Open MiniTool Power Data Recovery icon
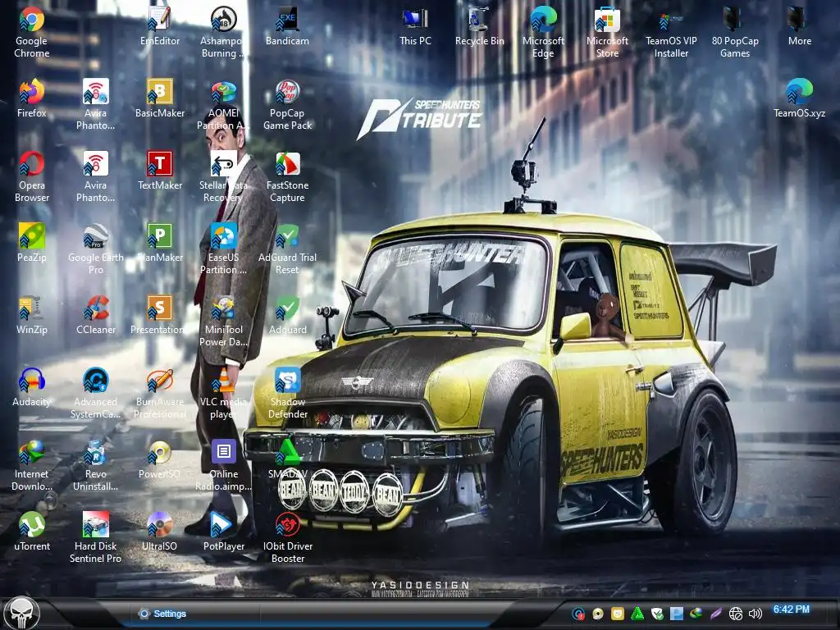 tap(223, 321)
